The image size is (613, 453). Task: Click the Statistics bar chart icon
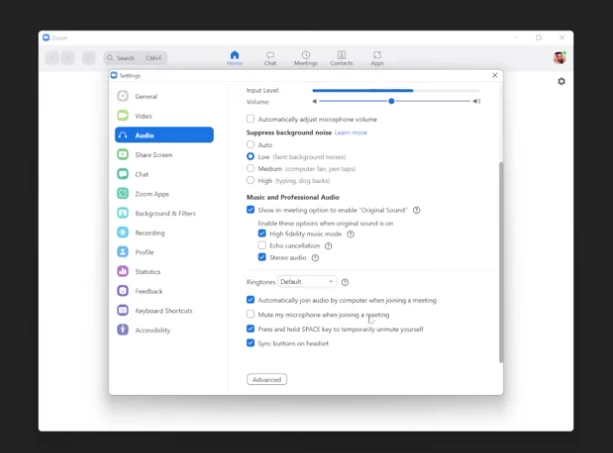[123, 271]
